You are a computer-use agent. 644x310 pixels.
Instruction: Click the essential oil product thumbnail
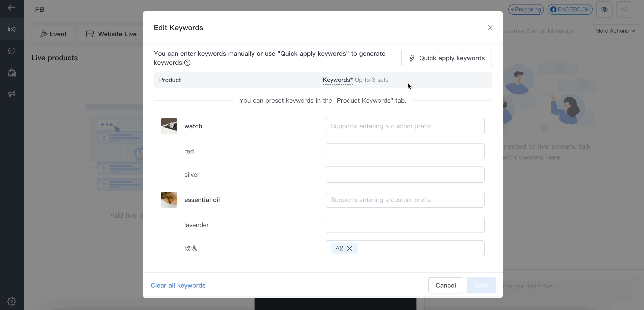169,199
